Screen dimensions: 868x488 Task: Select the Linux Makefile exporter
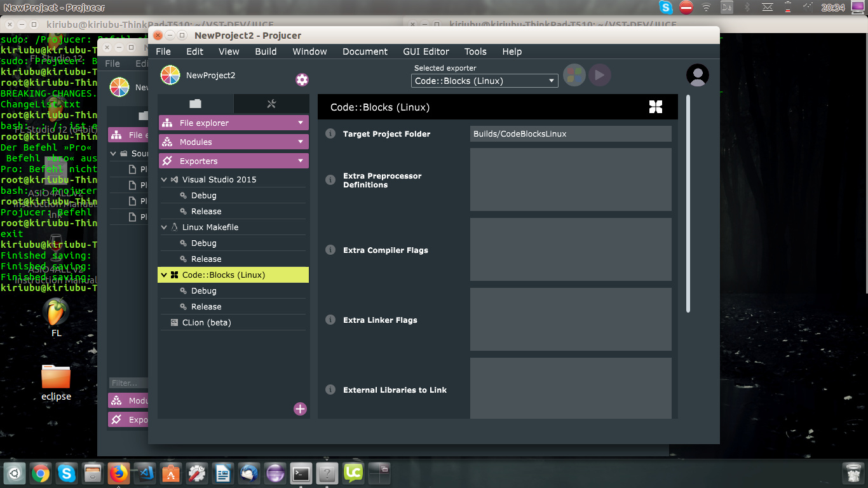(x=210, y=227)
